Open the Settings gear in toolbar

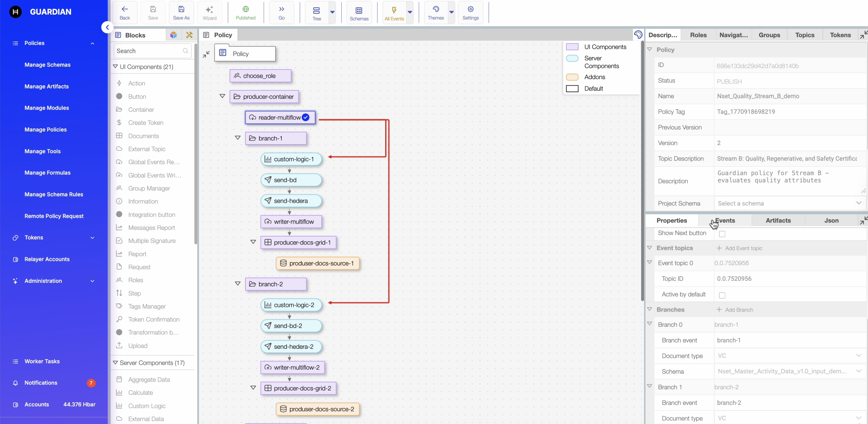pyautogui.click(x=471, y=12)
